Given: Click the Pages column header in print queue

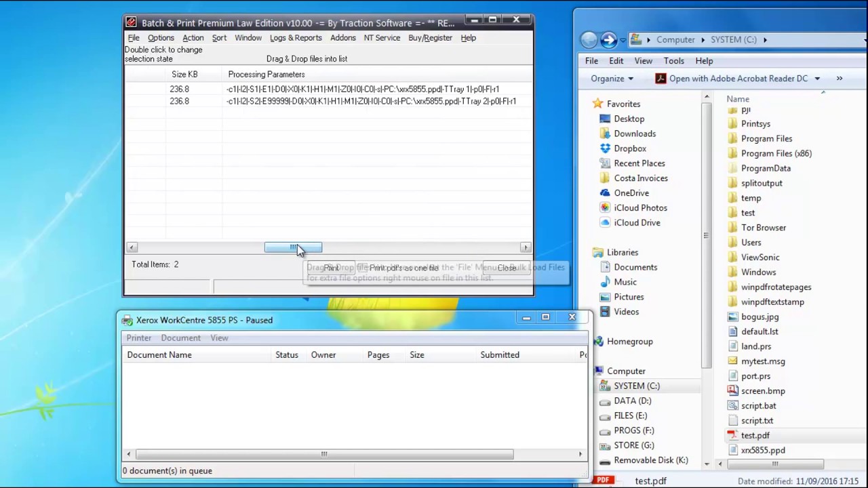Looking at the screenshot, I should pyautogui.click(x=378, y=355).
